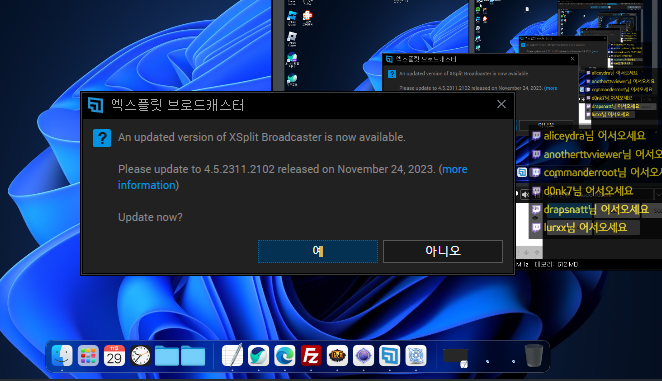Viewport: 662px width, 381px height.
Task: Open the purple sphere app in dock
Action: point(363,356)
